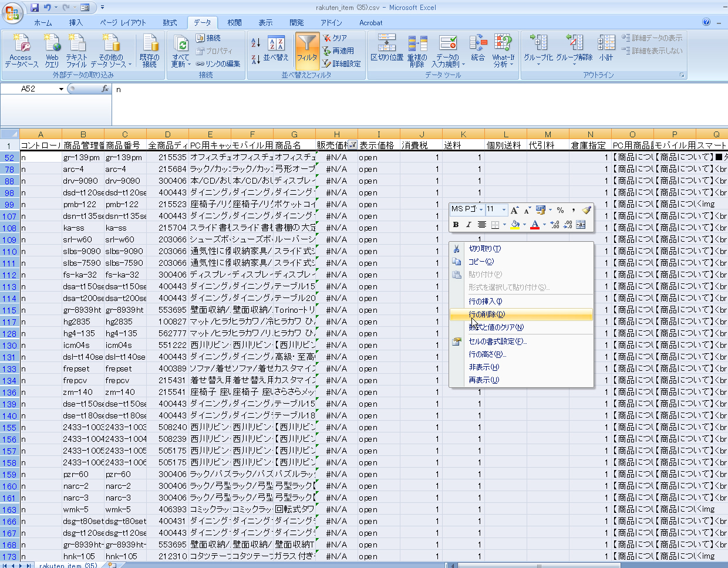Select row header 52
Image resolution: width=728 pixels, height=568 pixels.
(x=10, y=157)
